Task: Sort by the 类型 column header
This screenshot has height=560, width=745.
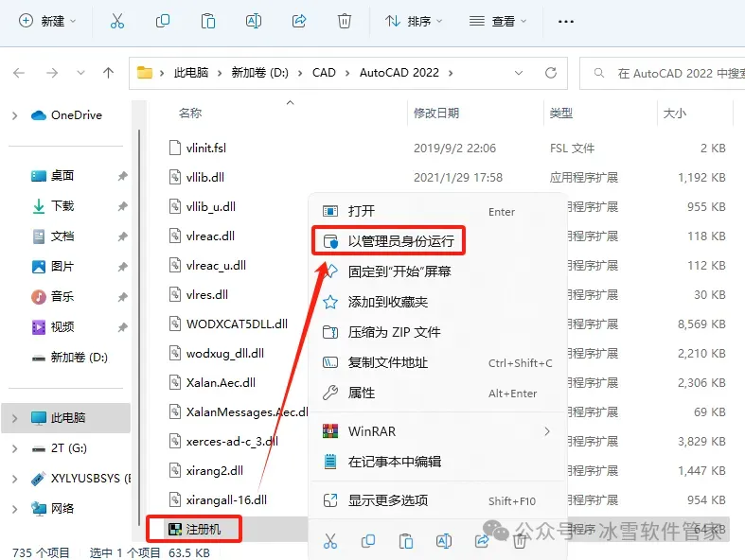Action: (x=561, y=114)
